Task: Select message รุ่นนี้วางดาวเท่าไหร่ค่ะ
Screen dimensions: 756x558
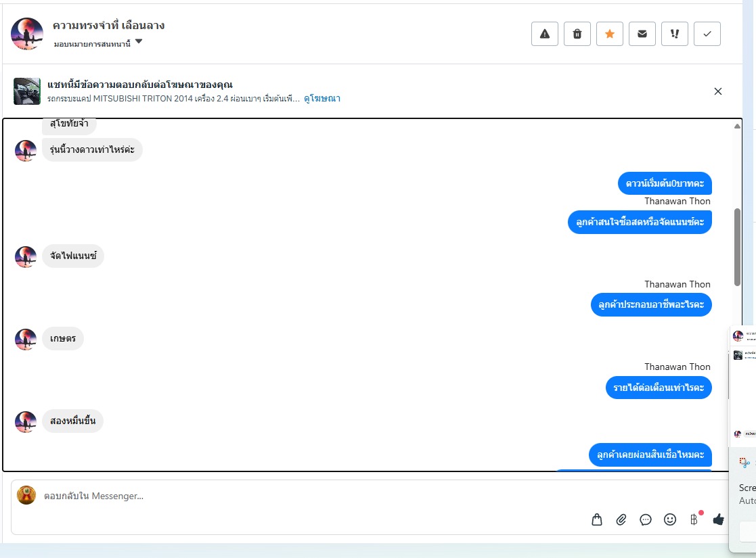Action: [x=92, y=149]
